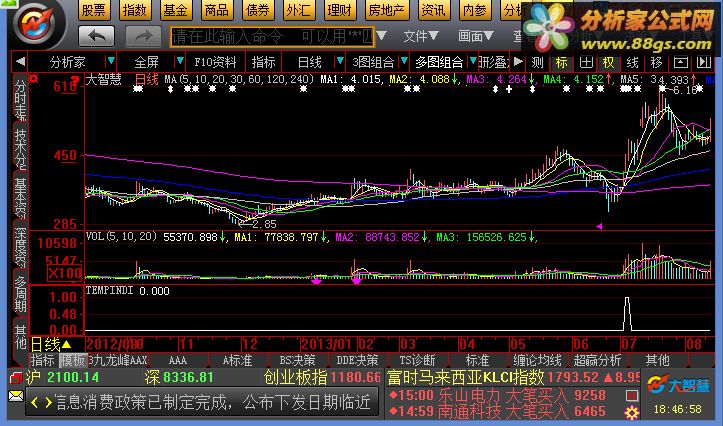Toggle the 权 rights-adjustment icon
Screen dimensions: 723x426
point(609,62)
